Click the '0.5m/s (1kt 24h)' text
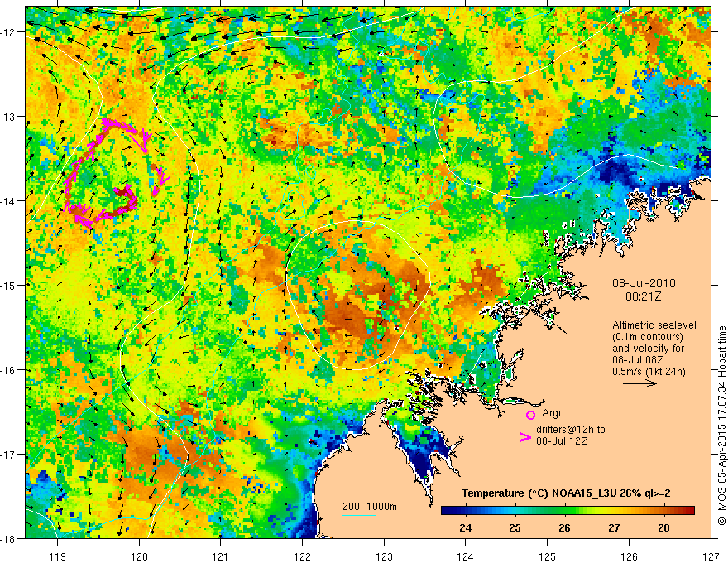The height and width of the screenshot is (563, 728). [x=649, y=371]
